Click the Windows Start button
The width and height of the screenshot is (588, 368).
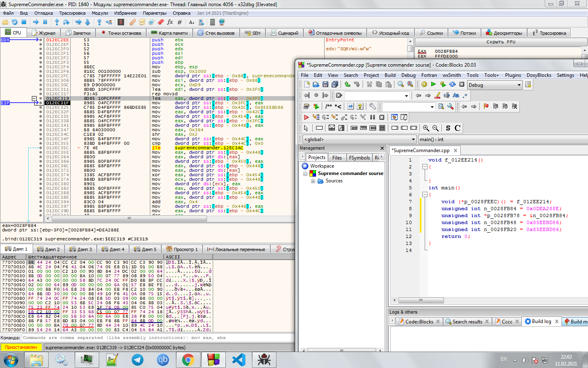pyautogui.click(x=11, y=360)
